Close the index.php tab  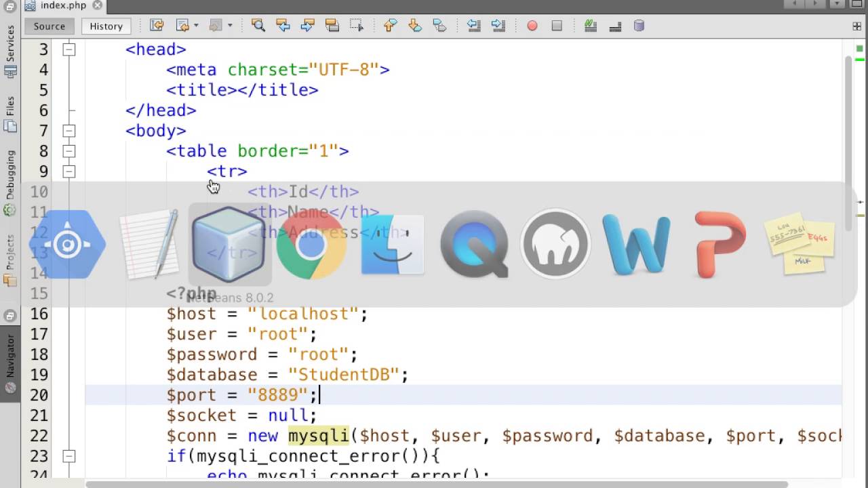tap(97, 5)
